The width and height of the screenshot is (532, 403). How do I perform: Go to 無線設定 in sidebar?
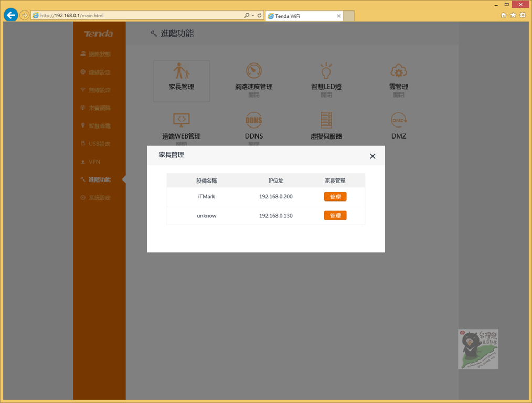point(95,90)
